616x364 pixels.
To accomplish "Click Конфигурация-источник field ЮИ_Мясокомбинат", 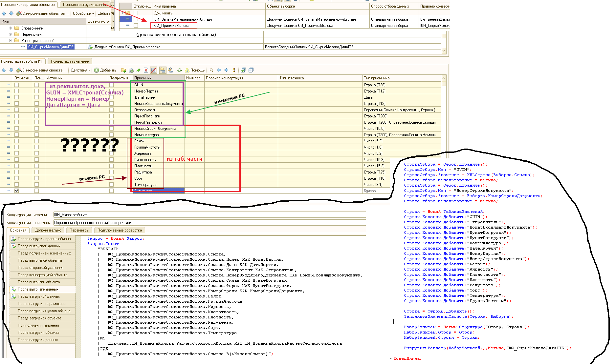I will coord(209,215).
